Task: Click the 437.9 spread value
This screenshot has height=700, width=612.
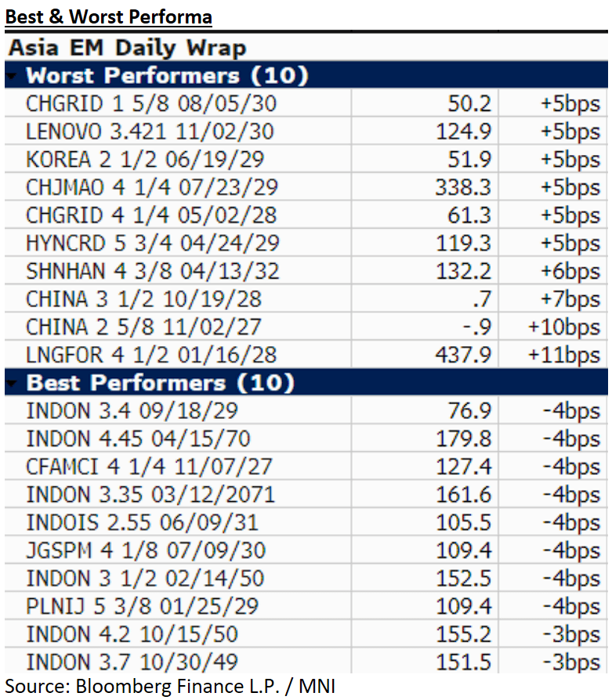Action: pos(464,355)
